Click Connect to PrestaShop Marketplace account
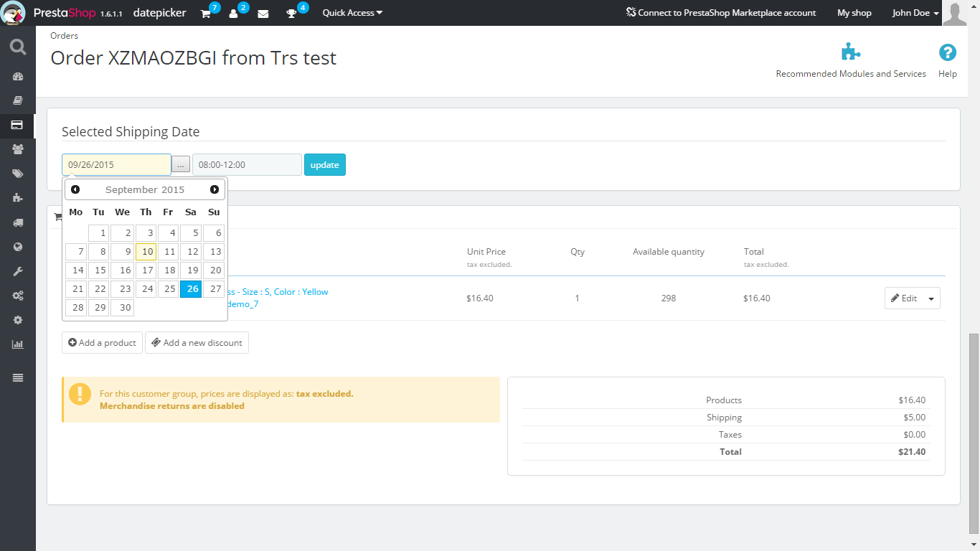This screenshot has width=980, height=551. point(721,13)
